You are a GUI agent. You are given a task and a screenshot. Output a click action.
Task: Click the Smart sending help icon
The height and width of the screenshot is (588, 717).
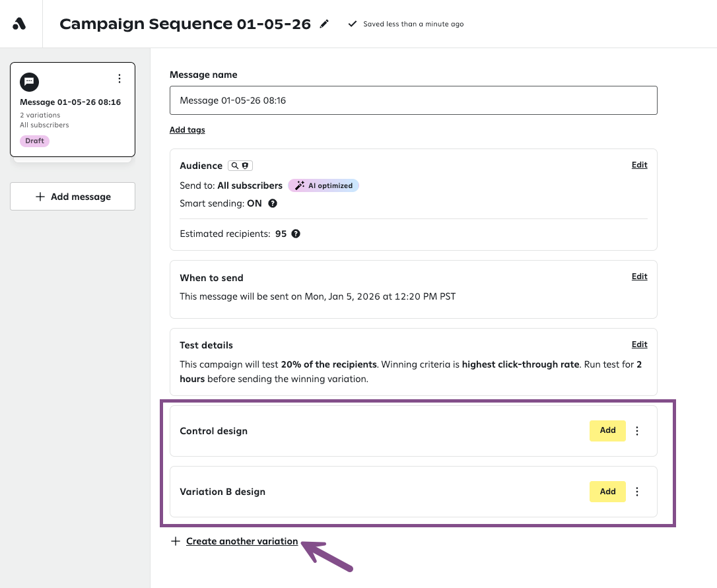click(x=273, y=203)
